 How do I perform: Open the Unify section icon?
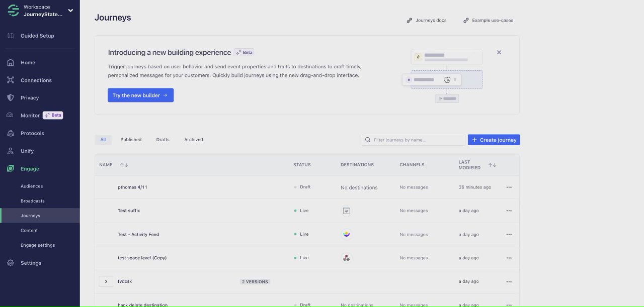[10, 151]
